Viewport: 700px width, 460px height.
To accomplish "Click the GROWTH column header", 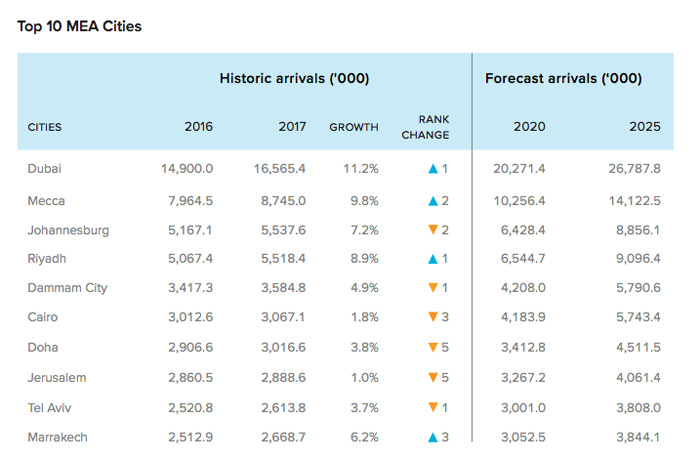I will [354, 127].
